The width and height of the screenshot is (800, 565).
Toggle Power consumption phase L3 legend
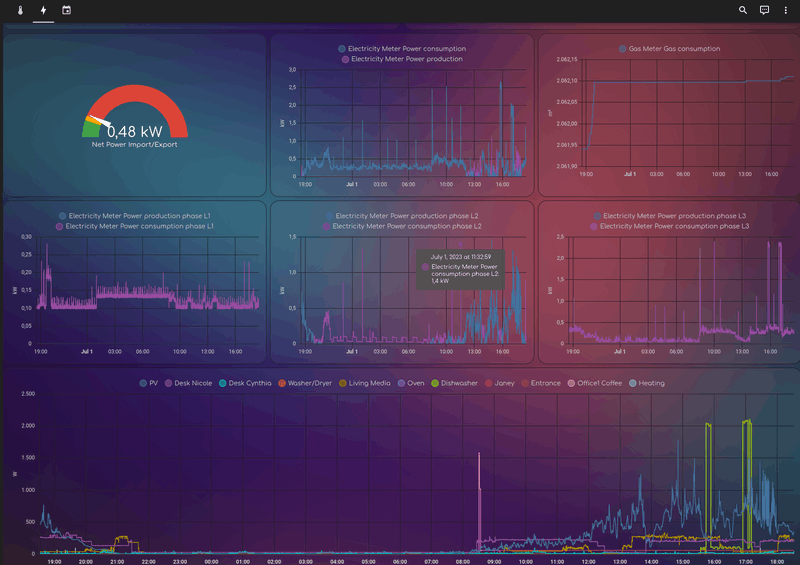click(669, 226)
